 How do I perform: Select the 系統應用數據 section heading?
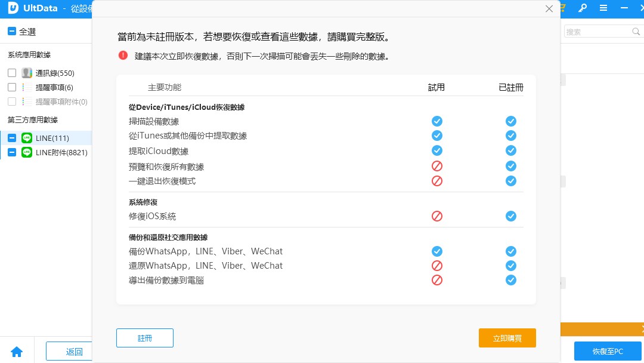(29, 55)
